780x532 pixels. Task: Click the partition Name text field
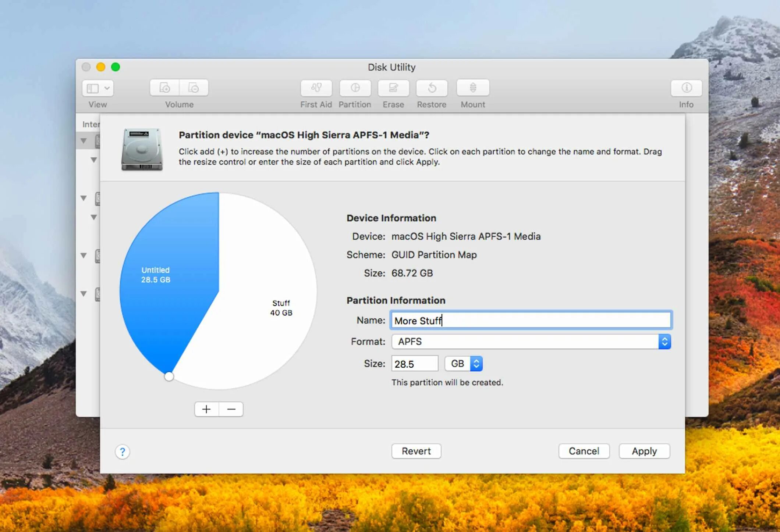(531, 320)
